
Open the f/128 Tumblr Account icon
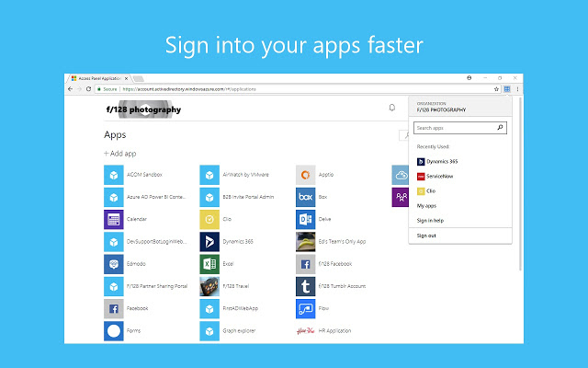tap(306, 286)
